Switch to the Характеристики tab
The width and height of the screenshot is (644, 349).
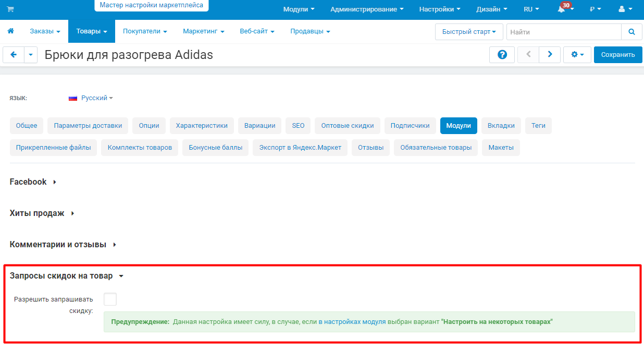point(202,126)
